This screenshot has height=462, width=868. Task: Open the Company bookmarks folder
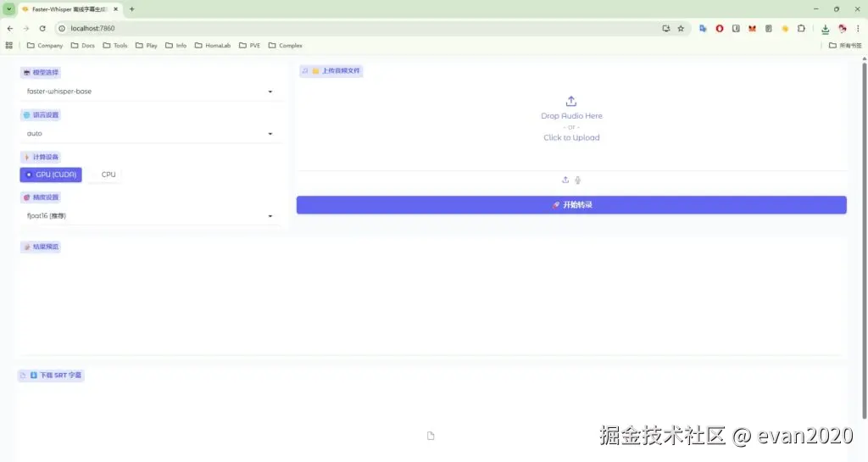pyautogui.click(x=45, y=46)
